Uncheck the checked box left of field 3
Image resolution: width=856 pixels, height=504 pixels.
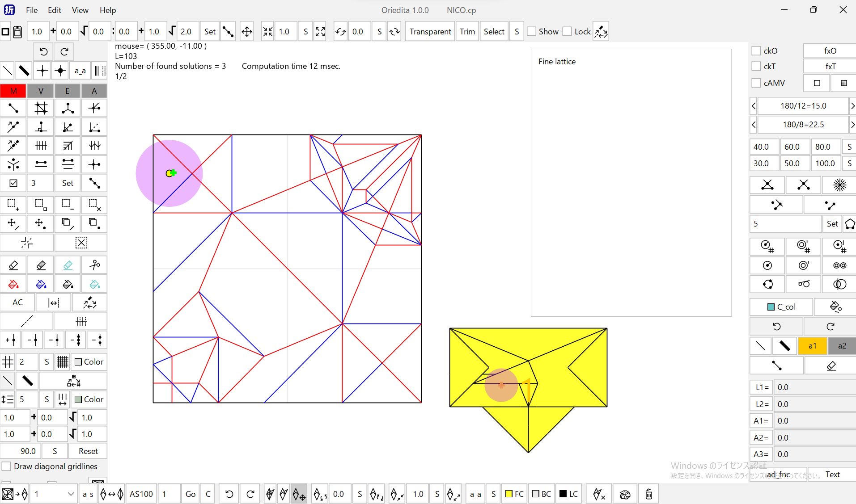pyautogui.click(x=13, y=183)
